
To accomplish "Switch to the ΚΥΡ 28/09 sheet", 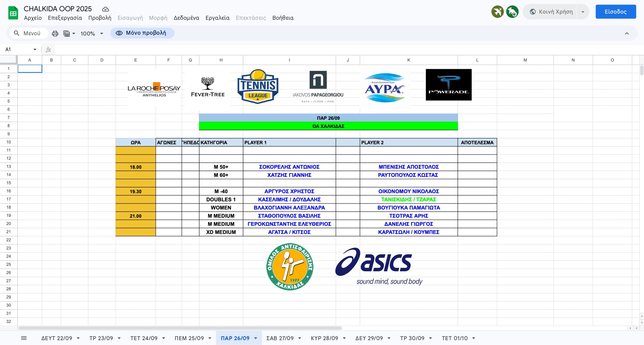I will (325, 338).
